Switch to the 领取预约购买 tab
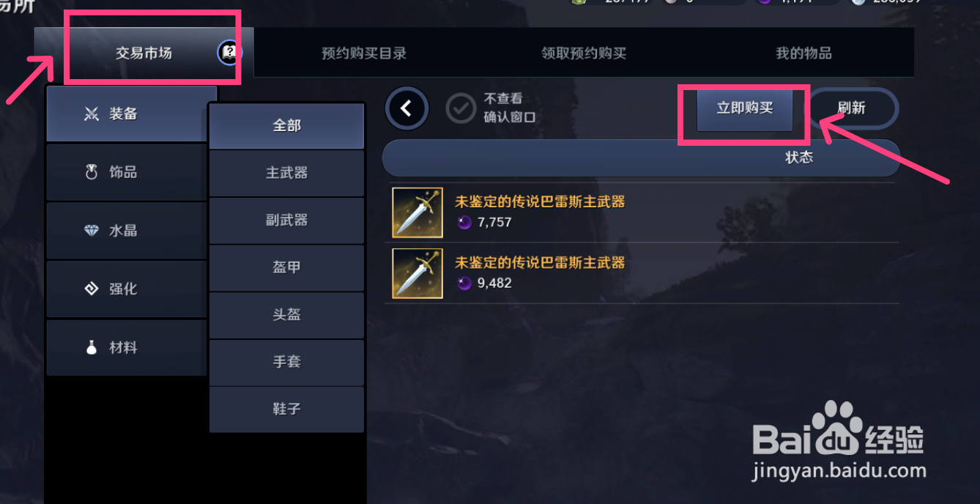Image resolution: width=980 pixels, height=504 pixels. [x=584, y=53]
